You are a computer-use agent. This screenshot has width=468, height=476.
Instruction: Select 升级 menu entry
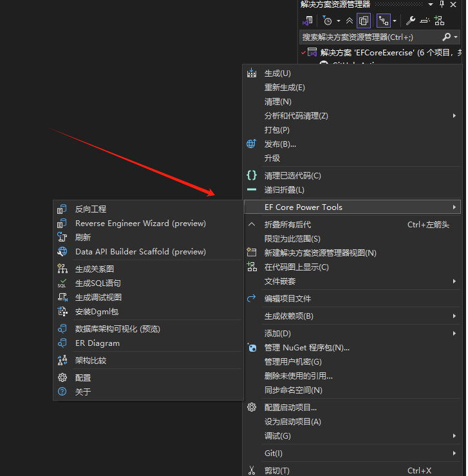pyautogui.click(x=352, y=158)
